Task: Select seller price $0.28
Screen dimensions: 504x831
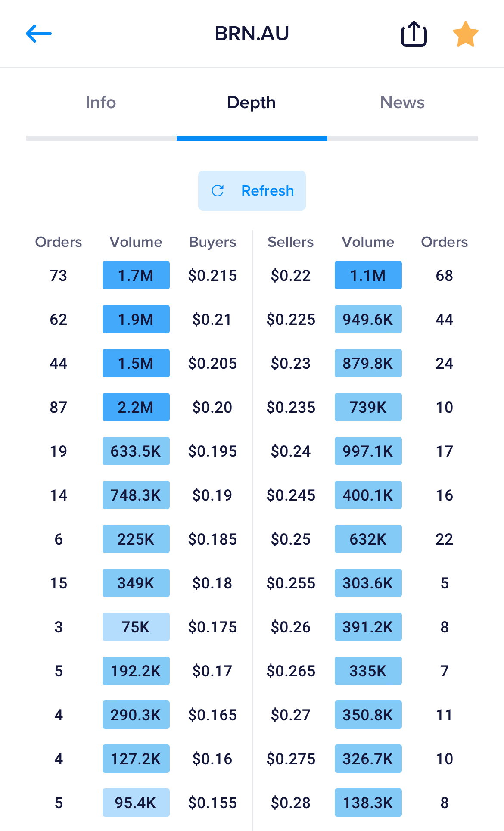Action: (291, 803)
